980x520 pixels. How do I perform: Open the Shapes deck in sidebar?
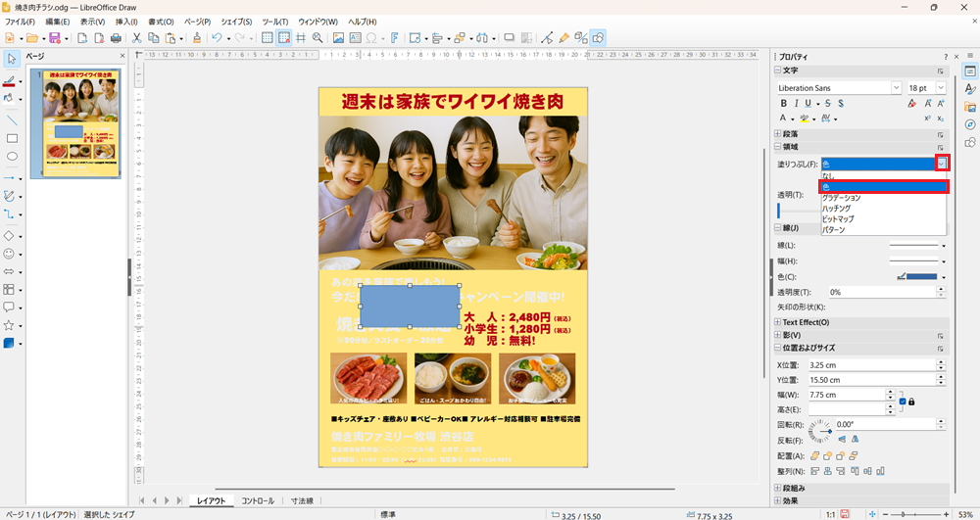tap(970, 142)
